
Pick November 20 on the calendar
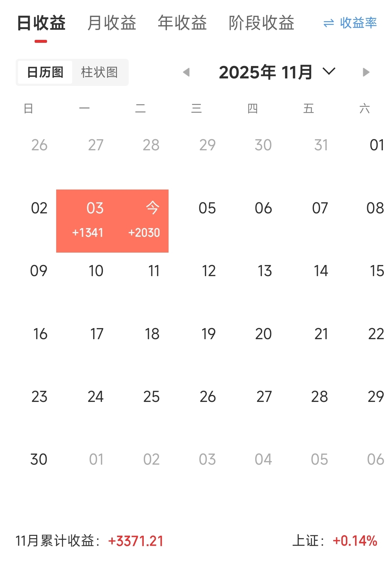click(x=263, y=334)
